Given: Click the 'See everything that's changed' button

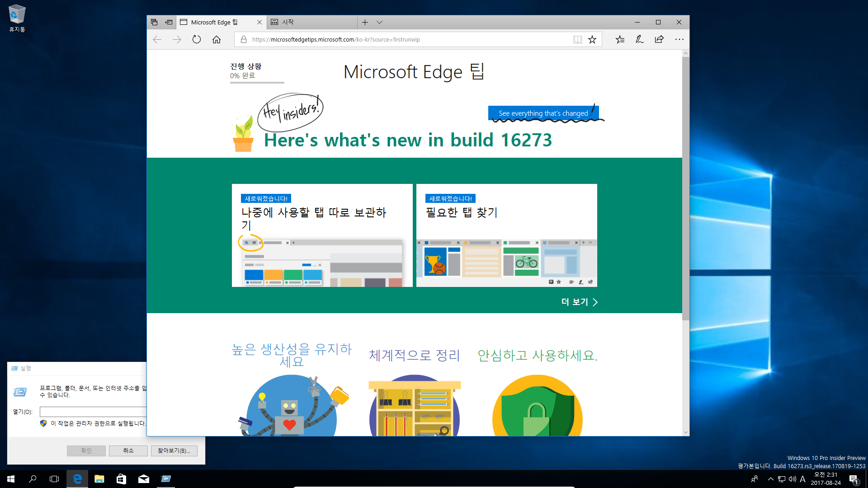Looking at the screenshot, I should click(543, 113).
